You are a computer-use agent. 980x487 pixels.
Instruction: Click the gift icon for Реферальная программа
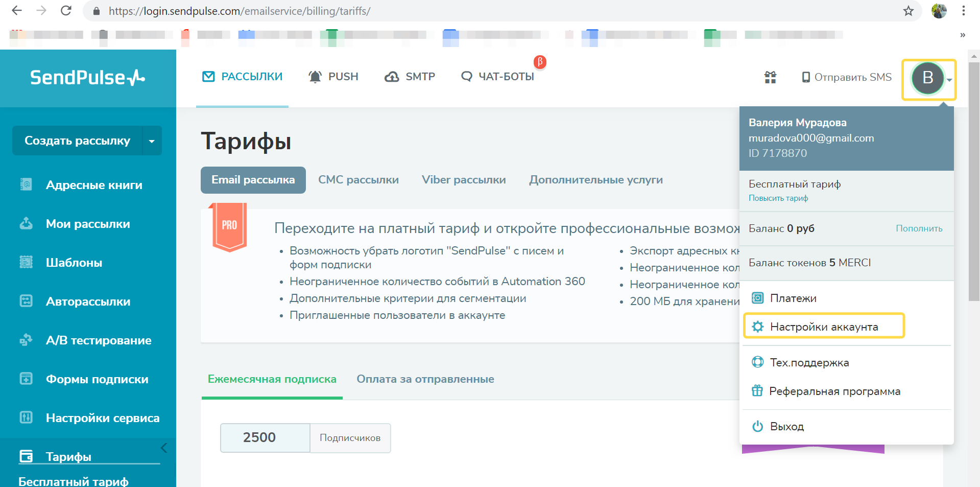(x=757, y=391)
